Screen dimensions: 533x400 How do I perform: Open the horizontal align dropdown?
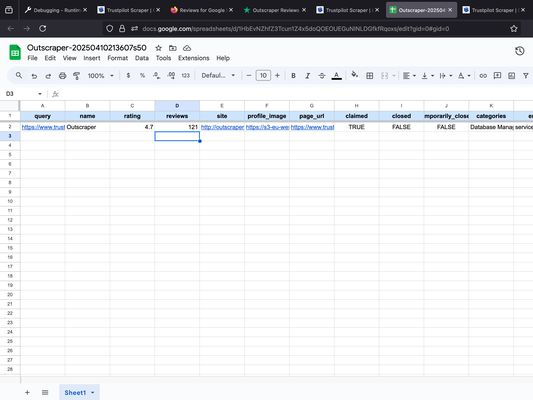[x=409, y=75]
